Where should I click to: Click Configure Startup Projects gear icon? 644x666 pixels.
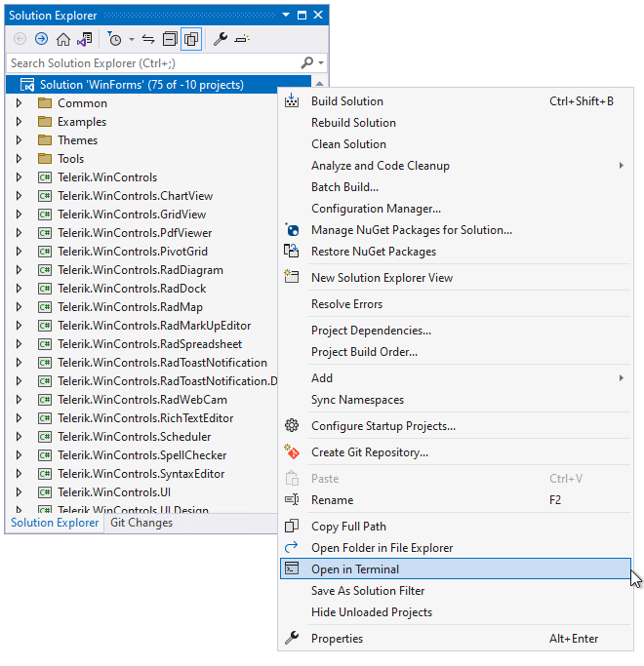(292, 425)
